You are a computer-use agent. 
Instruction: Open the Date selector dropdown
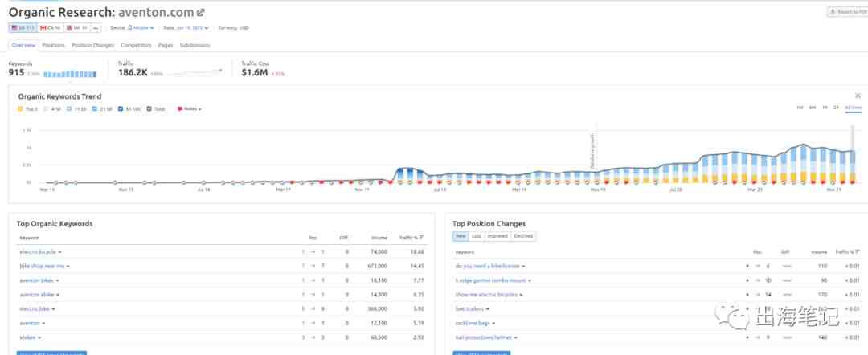[193, 27]
